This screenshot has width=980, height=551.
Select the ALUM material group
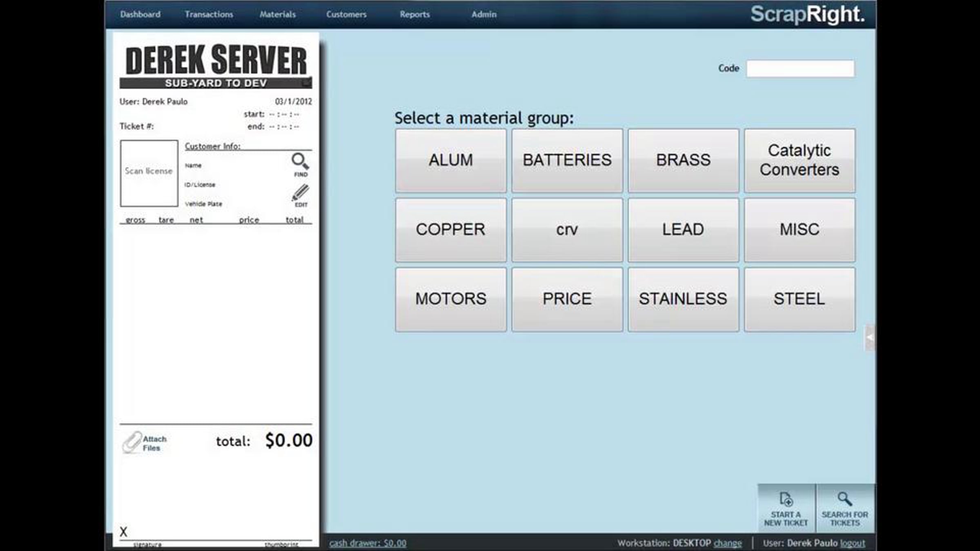[x=451, y=160]
